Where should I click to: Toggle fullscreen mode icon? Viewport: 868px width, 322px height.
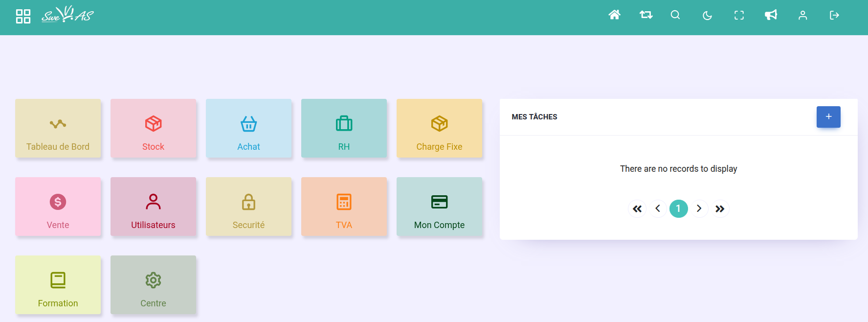point(739,16)
